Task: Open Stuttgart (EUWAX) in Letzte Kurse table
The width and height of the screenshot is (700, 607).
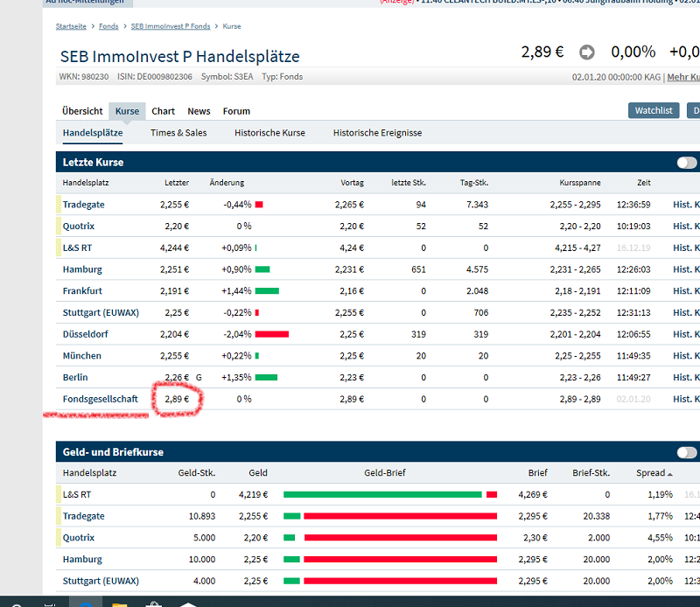Action: pos(101,312)
